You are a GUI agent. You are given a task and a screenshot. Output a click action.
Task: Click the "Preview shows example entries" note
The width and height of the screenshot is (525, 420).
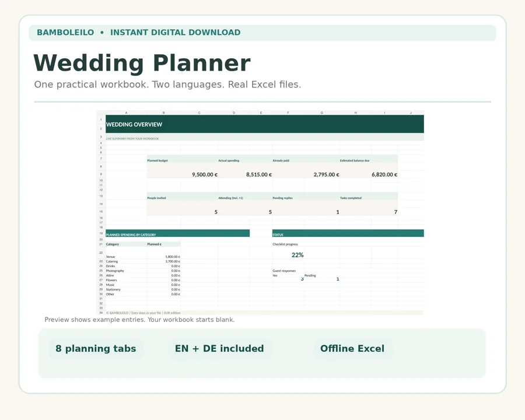[x=139, y=320]
